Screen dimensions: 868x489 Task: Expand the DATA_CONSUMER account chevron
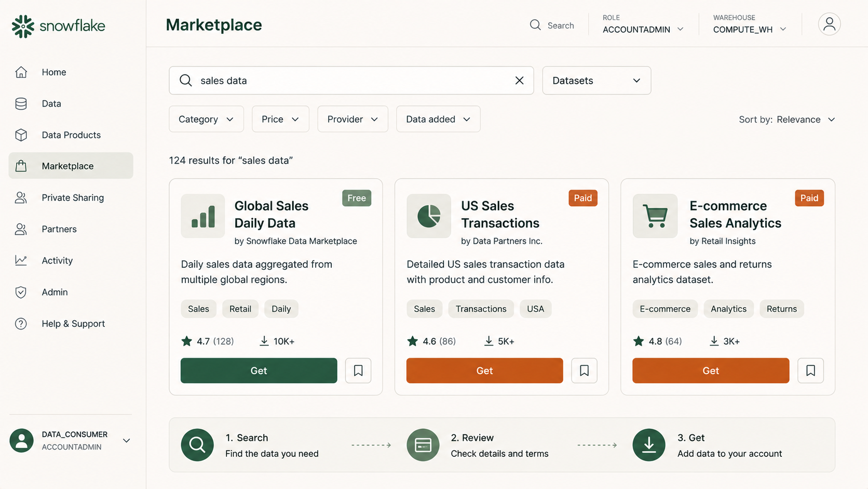126,441
